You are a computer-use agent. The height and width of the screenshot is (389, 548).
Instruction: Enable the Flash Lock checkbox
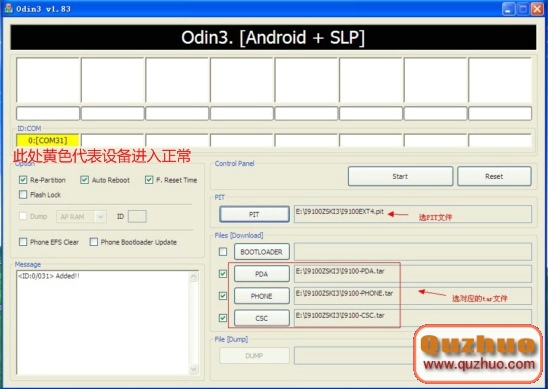pyautogui.click(x=23, y=194)
